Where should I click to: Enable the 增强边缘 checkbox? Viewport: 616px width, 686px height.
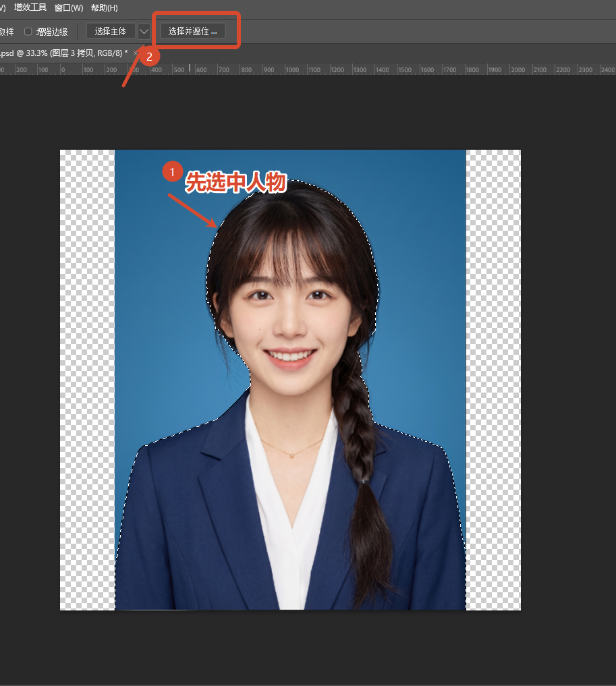28,32
